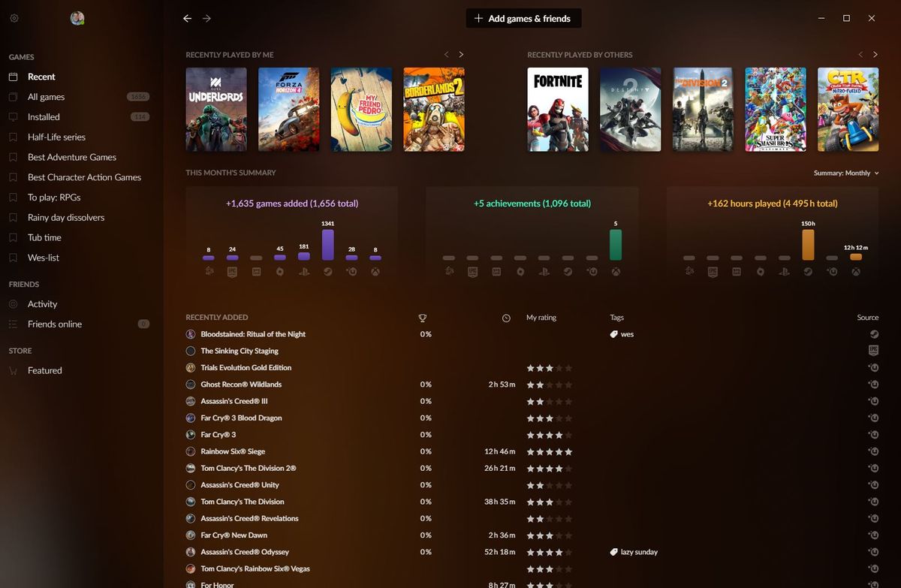This screenshot has width=901, height=588.
Task: Open the settings gear in the top-left corner
Action: 14,18
